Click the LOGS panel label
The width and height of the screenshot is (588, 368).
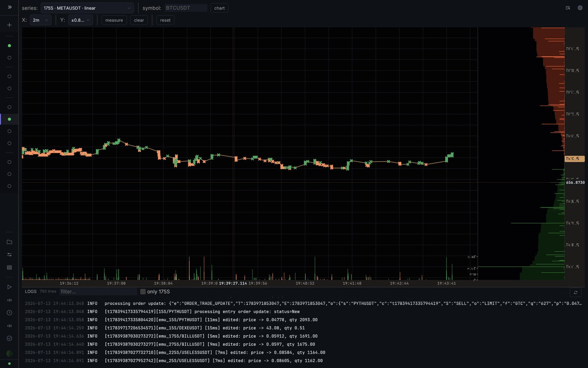[x=31, y=291]
